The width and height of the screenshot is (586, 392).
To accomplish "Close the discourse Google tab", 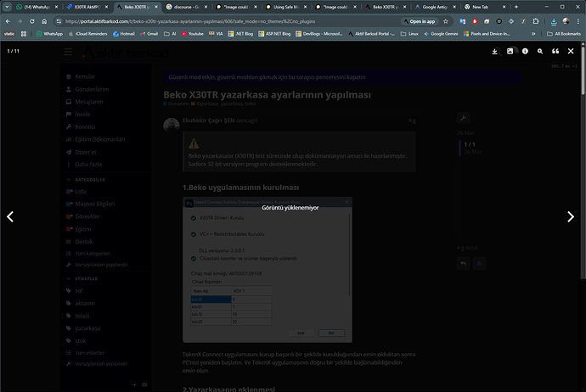I will [x=206, y=7].
